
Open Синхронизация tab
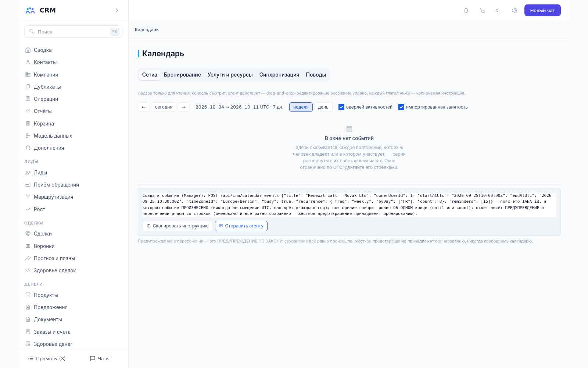tap(279, 75)
